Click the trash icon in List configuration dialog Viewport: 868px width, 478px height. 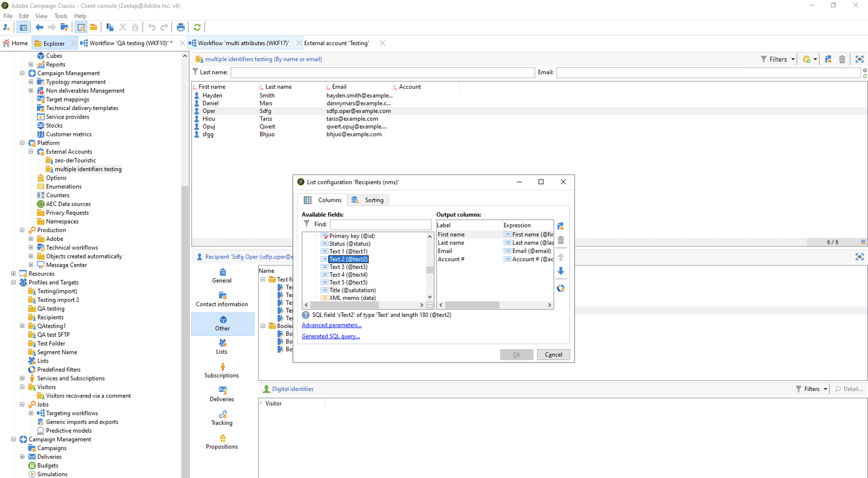pyautogui.click(x=561, y=240)
